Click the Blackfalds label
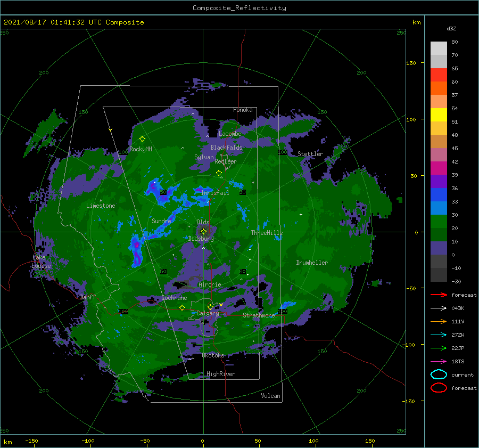479x448 pixels. coord(226,148)
